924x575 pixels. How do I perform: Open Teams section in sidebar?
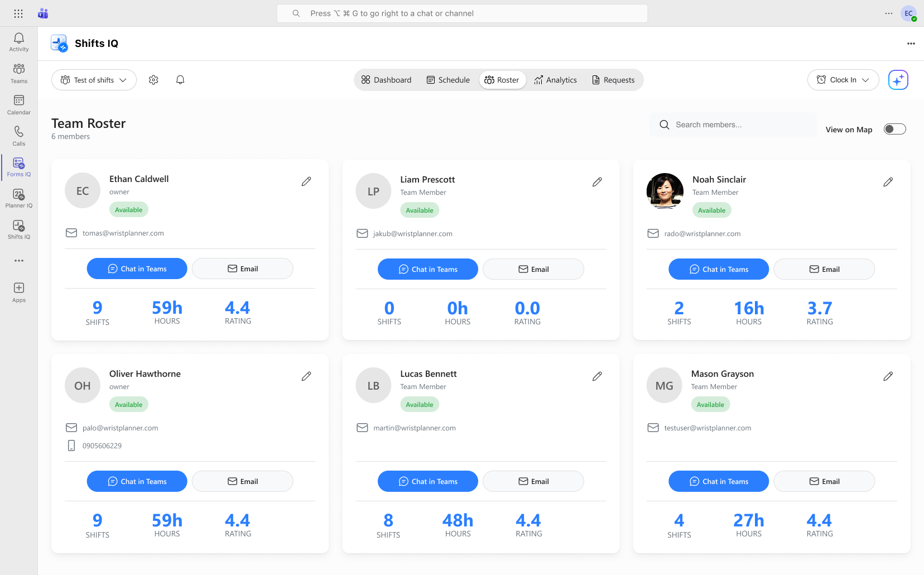19,73
